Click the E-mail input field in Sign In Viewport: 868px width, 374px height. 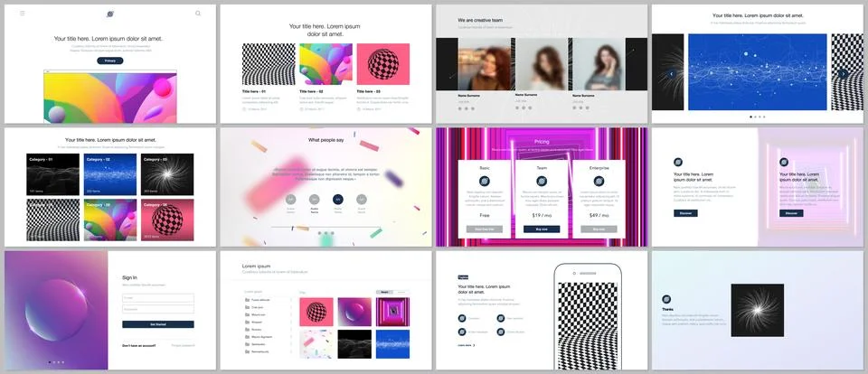coord(158,297)
